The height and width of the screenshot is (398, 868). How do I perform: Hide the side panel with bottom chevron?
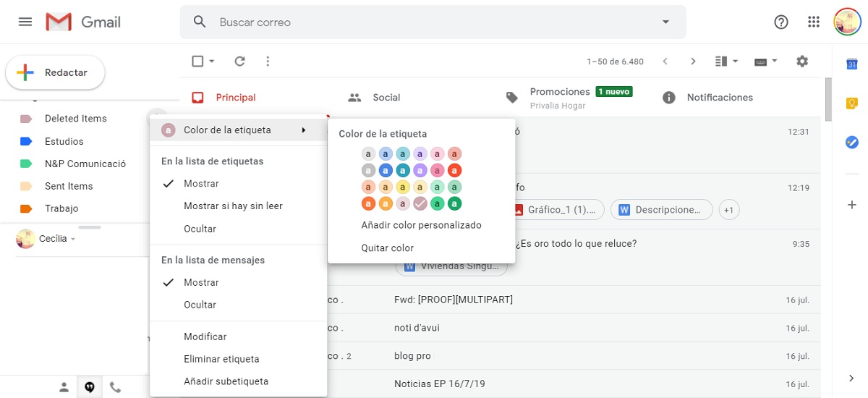(852, 378)
